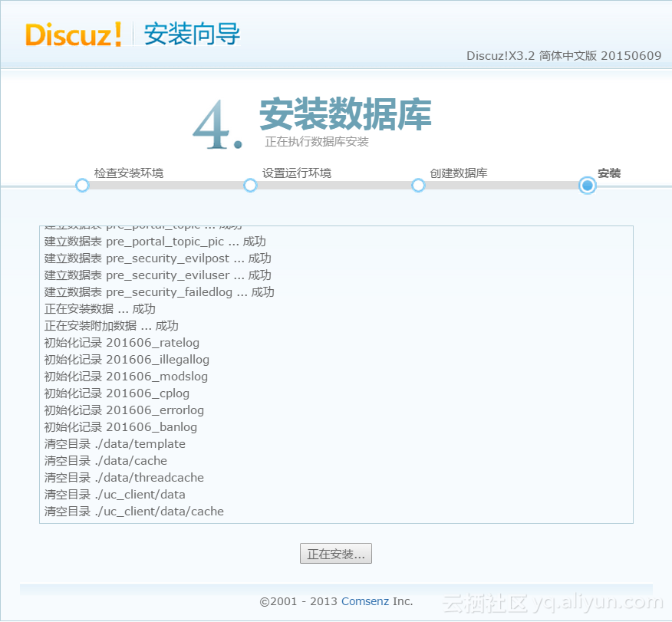
Task: Select log line 正在安装附加数据 ... 成功
Action: (x=111, y=325)
